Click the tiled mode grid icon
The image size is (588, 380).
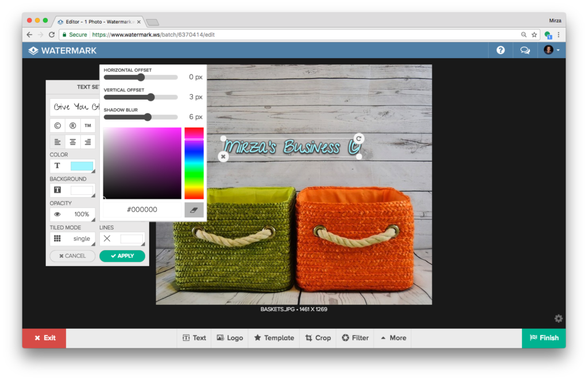(x=57, y=239)
